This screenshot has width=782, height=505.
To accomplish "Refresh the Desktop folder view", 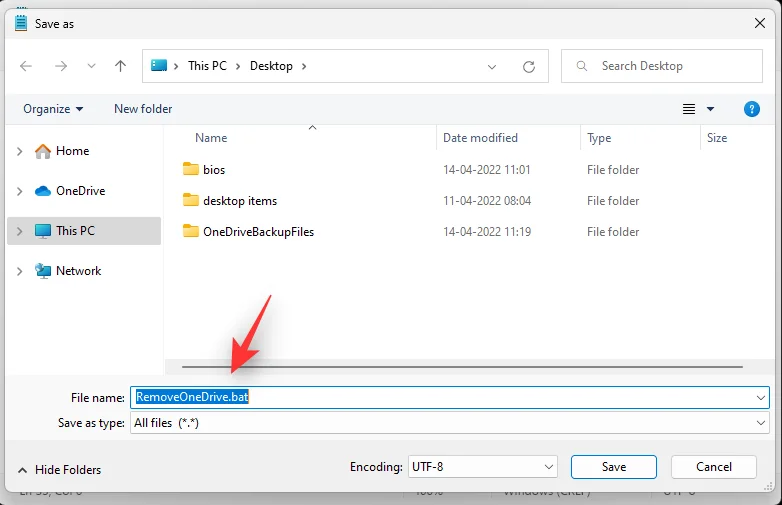I will click(x=529, y=66).
